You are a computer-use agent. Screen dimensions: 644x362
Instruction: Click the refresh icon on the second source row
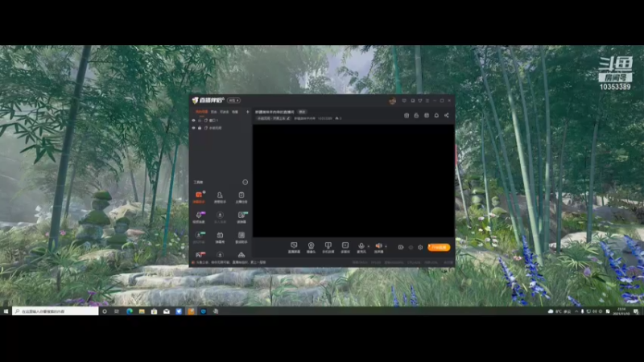[x=206, y=128]
